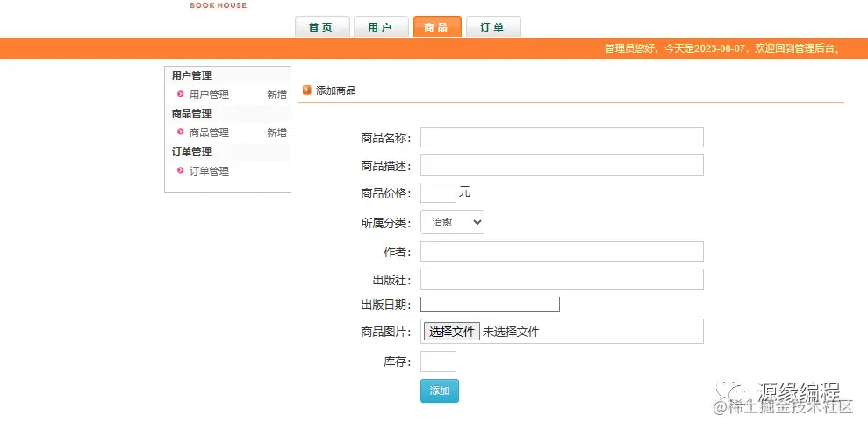Screen dimensions: 868x430
Task: Click the pink bullet icon beside 订单管理
Action: point(181,170)
